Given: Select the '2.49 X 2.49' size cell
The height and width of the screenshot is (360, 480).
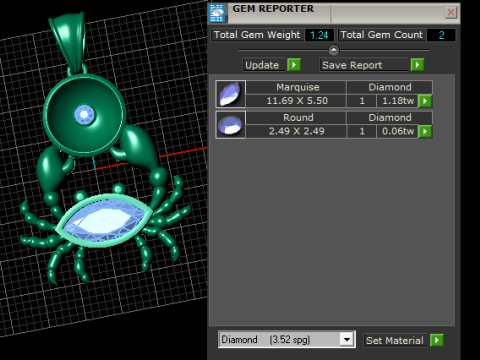Looking at the screenshot, I should (x=296, y=131).
